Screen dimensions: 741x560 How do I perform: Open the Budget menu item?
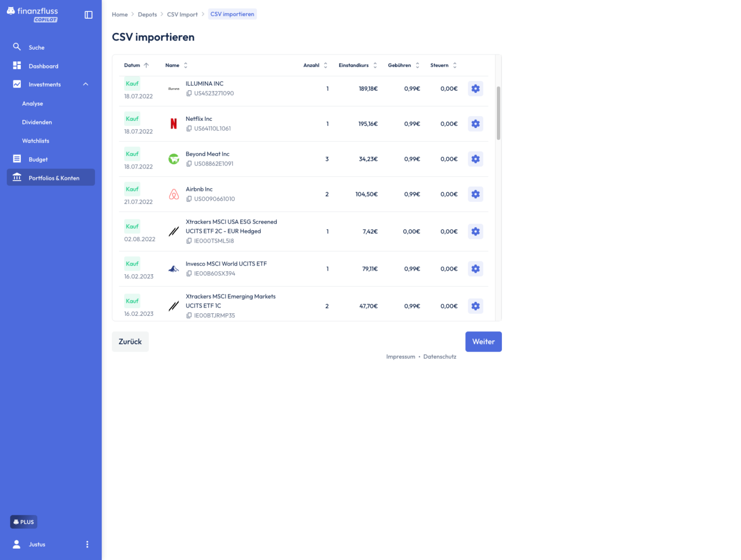(51, 160)
